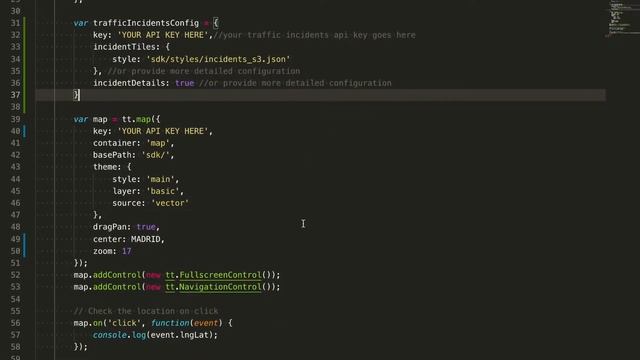
Task: Click the comment on line 35
Action: [203, 71]
